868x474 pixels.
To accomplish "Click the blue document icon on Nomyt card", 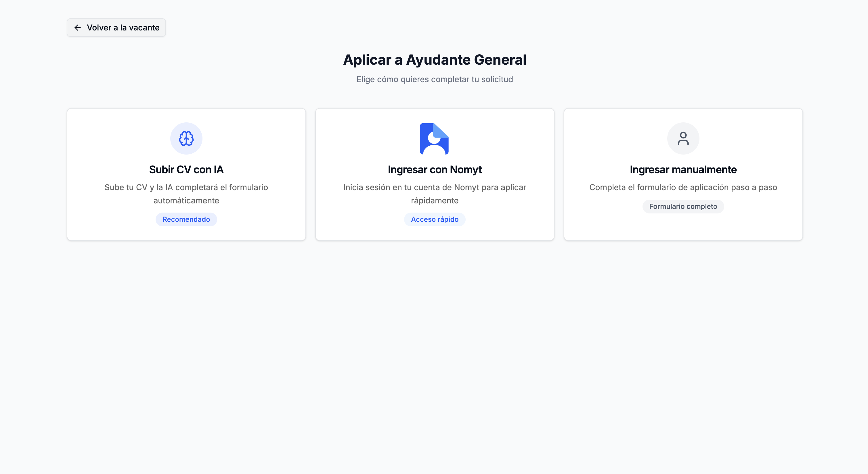I will [435, 138].
